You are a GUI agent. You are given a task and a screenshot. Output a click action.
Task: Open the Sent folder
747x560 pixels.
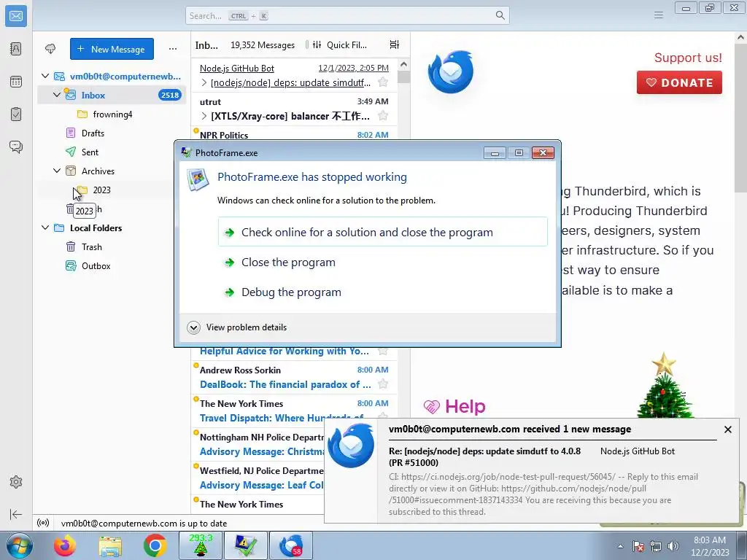click(x=112, y=152)
